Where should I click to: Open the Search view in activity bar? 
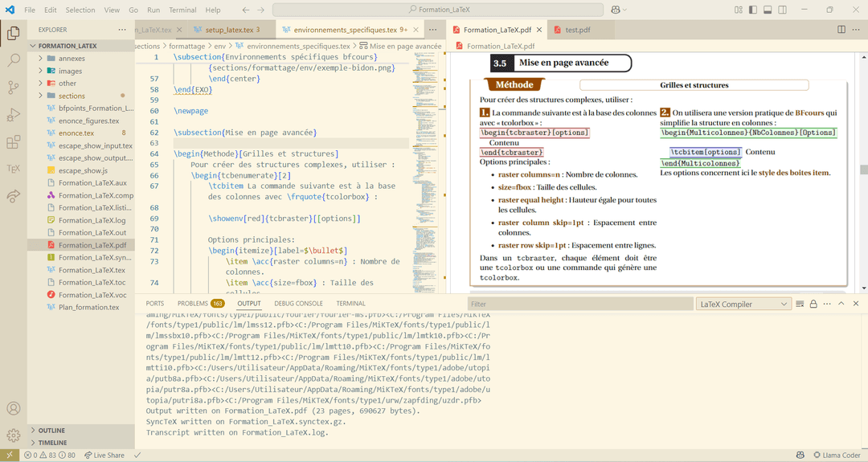pos(14,60)
